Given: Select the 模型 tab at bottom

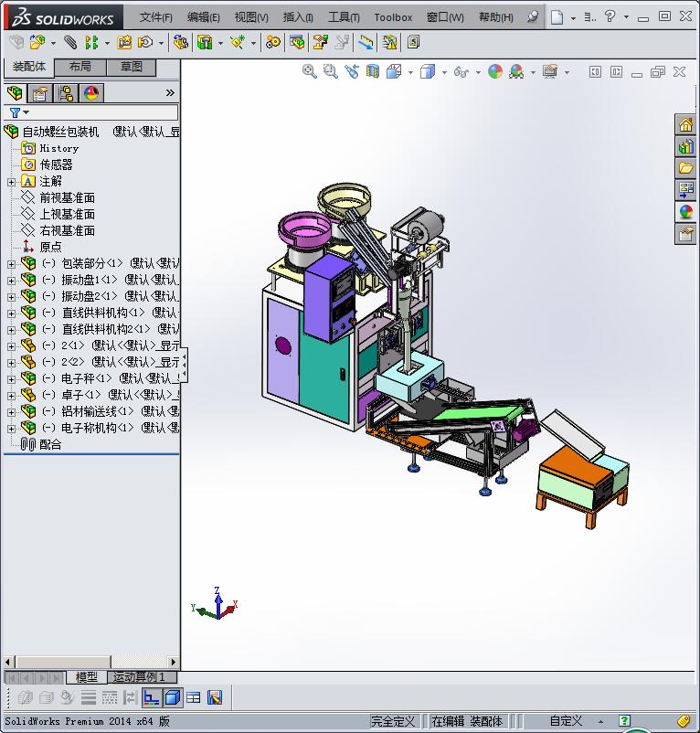Looking at the screenshot, I should pyautogui.click(x=87, y=676).
